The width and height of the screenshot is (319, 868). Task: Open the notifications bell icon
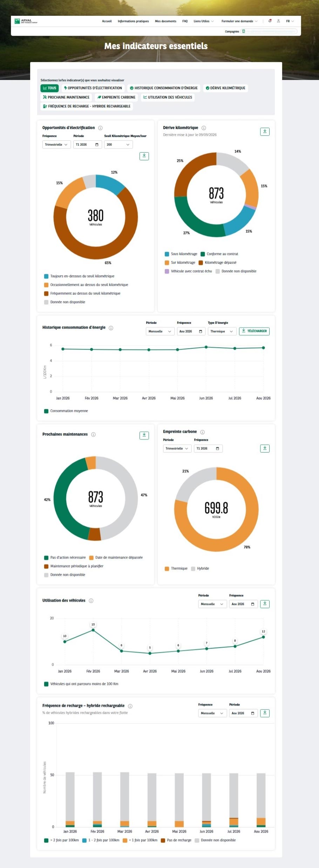click(270, 21)
